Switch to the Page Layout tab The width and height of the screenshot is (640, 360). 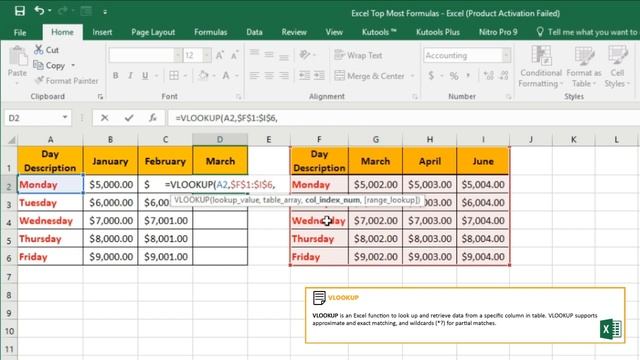coord(153,32)
